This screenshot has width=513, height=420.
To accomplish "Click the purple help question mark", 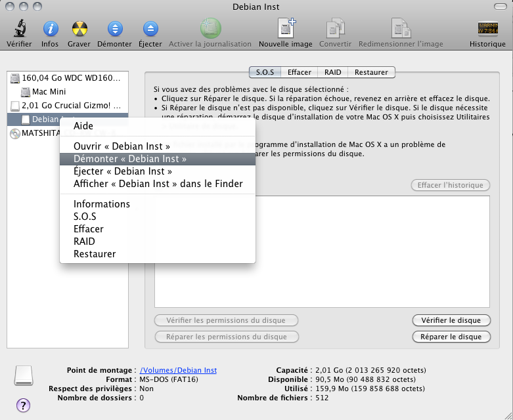I will (23, 406).
